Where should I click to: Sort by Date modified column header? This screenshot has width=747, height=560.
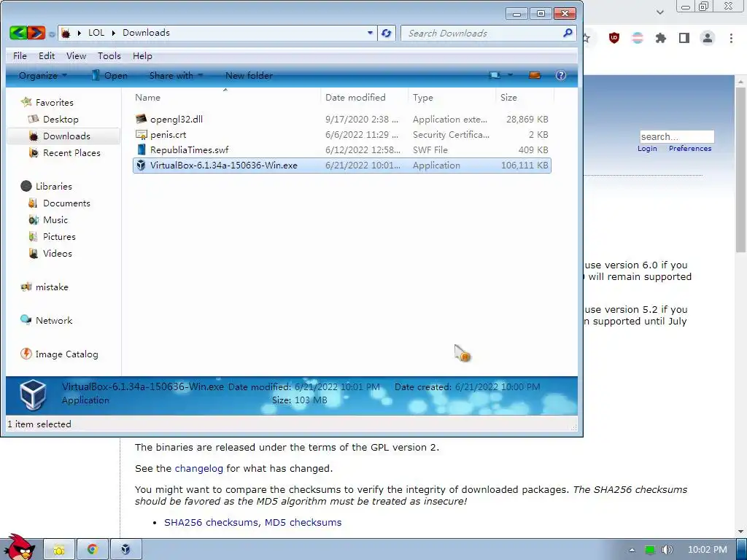[365, 97]
